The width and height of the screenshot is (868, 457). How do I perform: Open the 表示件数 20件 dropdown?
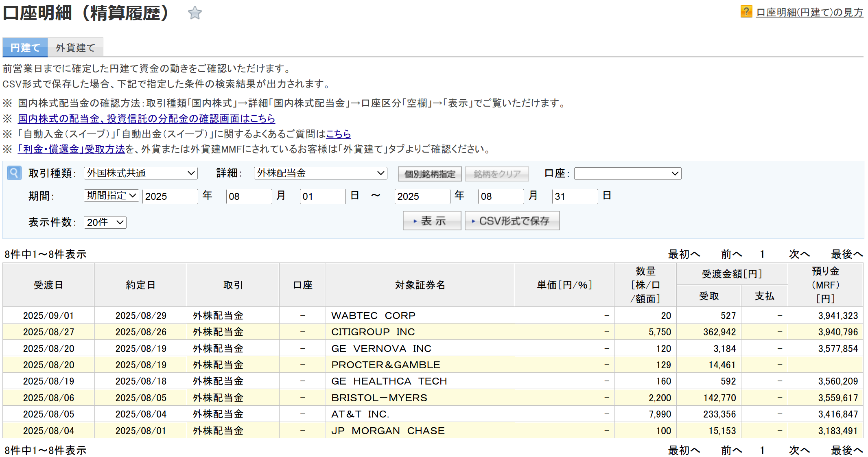105,222
